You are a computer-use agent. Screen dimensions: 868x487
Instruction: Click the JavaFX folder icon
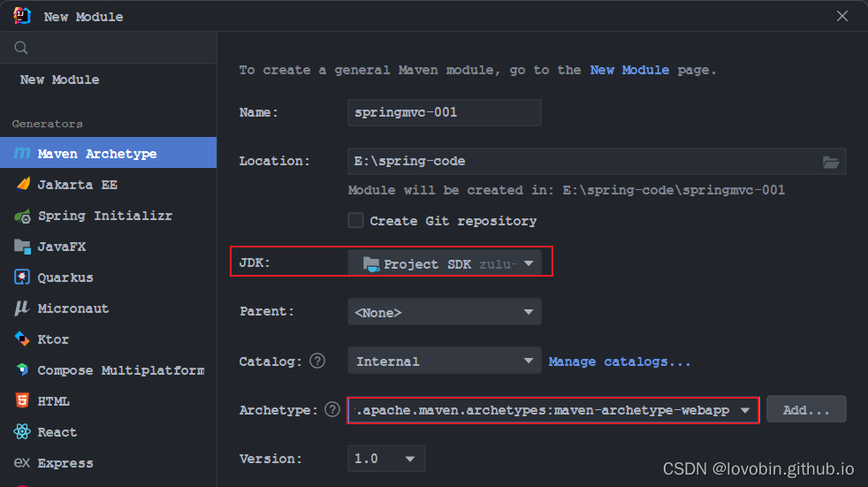pos(22,247)
